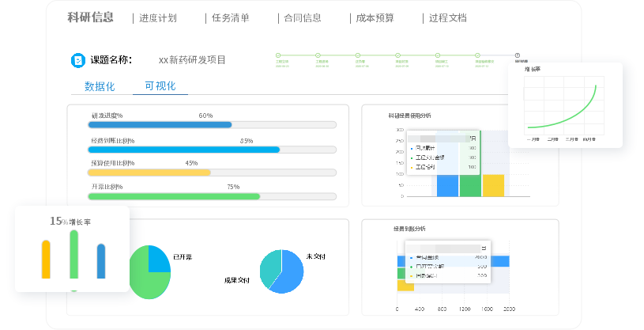Click the 已开票 pie label
Viewport: 644px width, 330px height.
tap(183, 256)
